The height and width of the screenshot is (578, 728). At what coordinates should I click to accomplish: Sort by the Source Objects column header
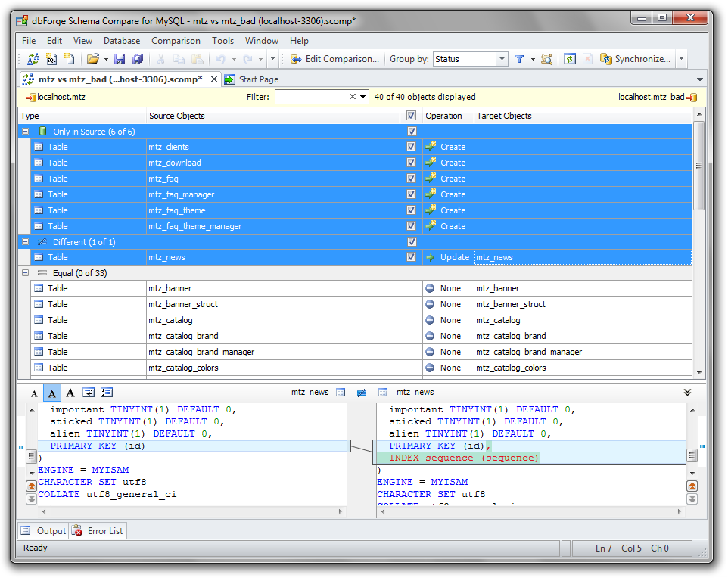tap(273, 116)
